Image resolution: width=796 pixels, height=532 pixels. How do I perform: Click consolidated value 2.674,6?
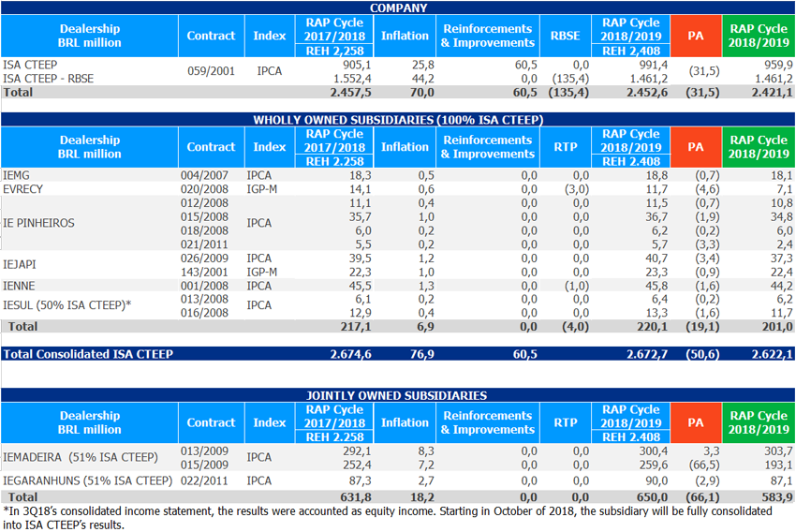[351, 354]
